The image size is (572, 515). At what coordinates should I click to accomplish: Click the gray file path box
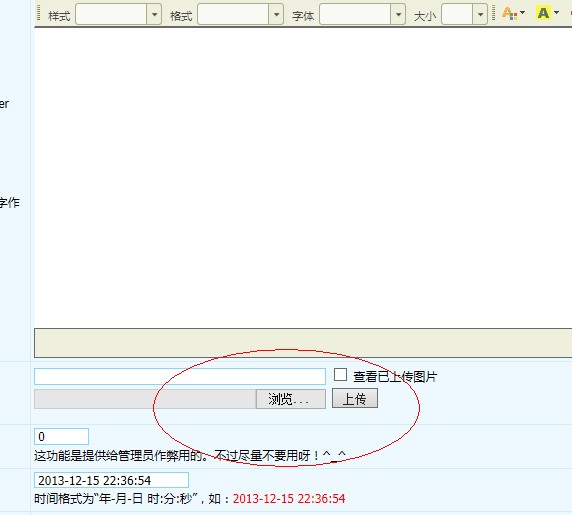pos(145,399)
